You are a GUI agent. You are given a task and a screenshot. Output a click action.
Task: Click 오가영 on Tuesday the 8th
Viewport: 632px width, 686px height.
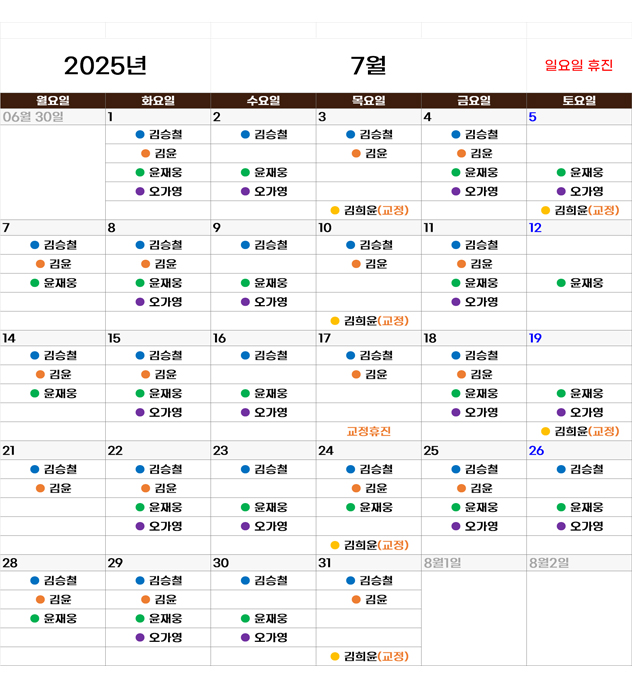coord(159,302)
